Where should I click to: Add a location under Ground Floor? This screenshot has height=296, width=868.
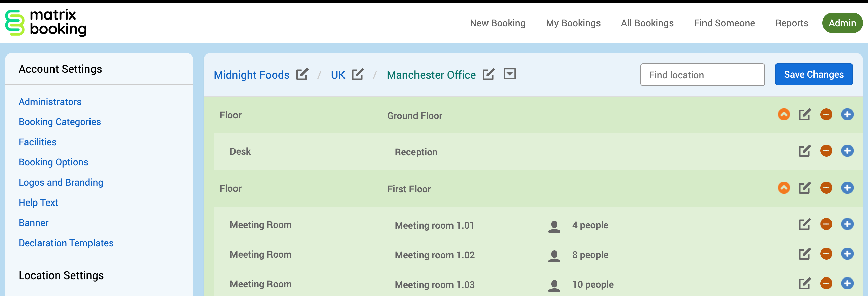click(847, 115)
